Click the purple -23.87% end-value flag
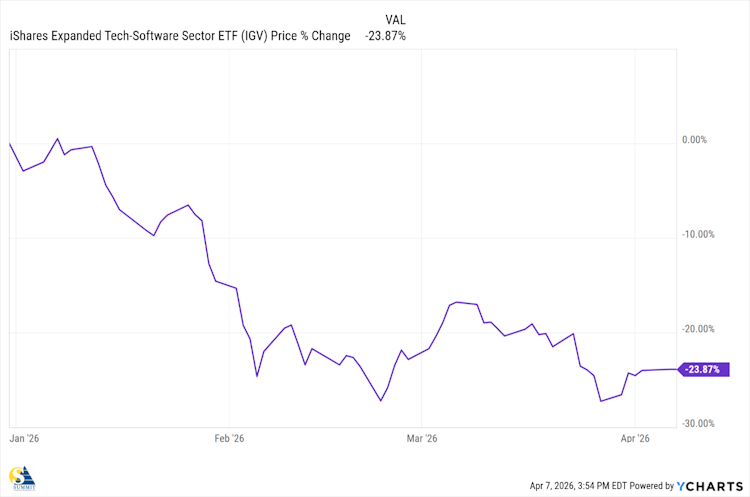 pyautogui.click(x=704, y=369)
